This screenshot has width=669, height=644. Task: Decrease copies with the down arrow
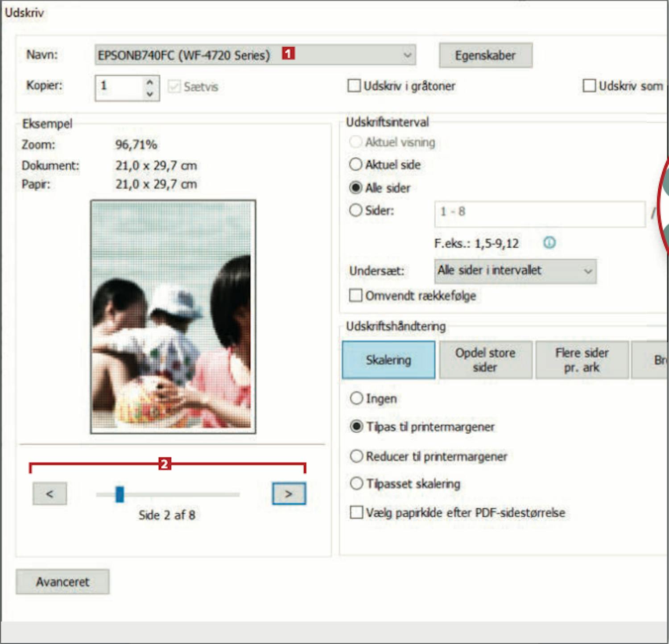150,94
